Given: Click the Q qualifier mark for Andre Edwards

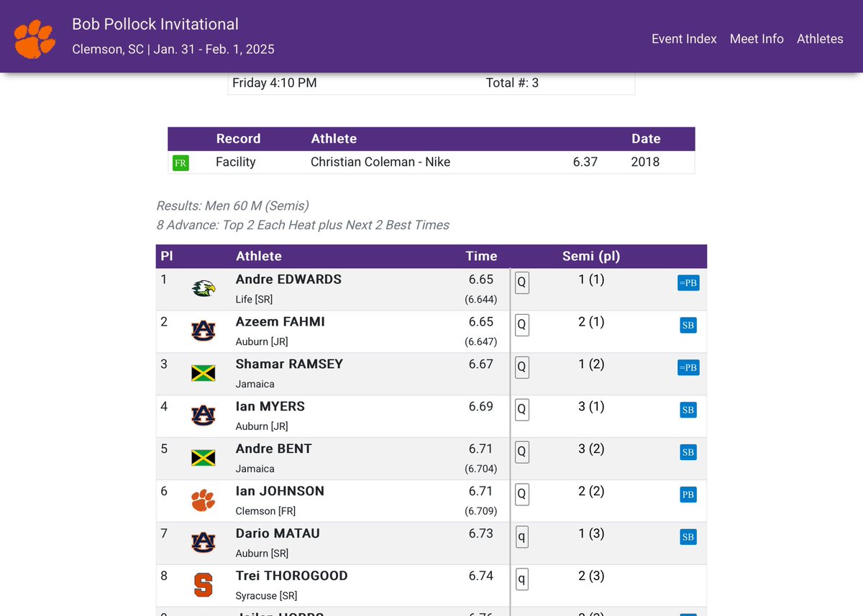Looking at the screenshot, I should pyautogui.click(x=522, y=283).
